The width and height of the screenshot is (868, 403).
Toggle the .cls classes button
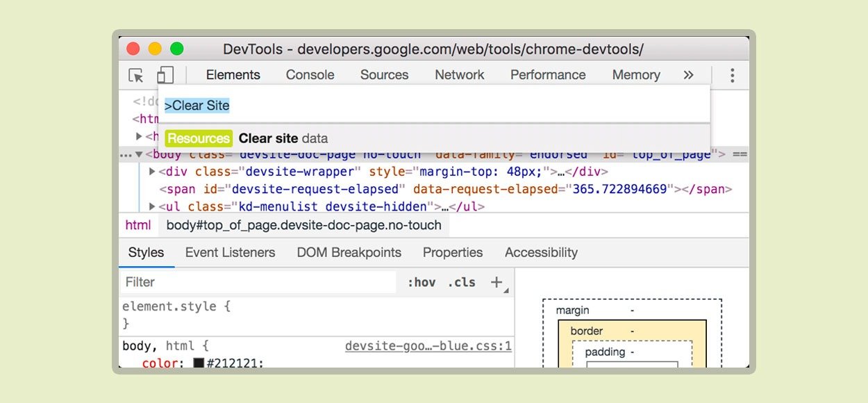[462, 282]
